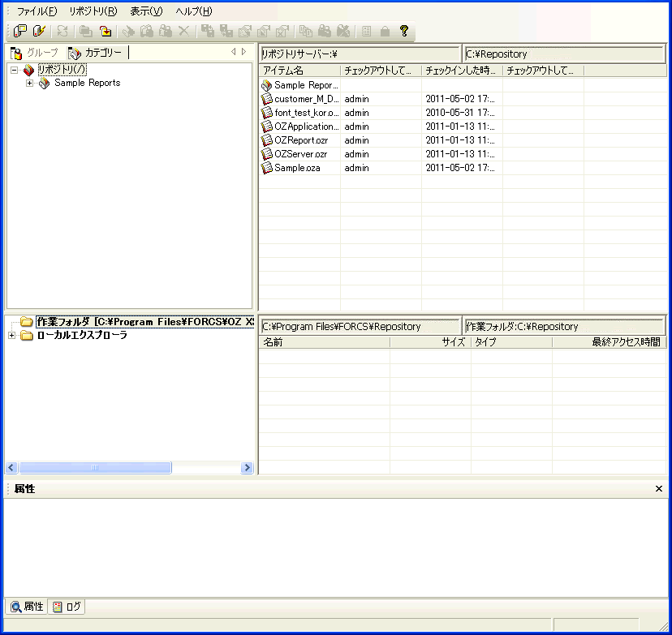Viewport: 672px width, 635px height.
Task: Open the リポジトリ(R) menu
Action: click(x=93, y=11)
